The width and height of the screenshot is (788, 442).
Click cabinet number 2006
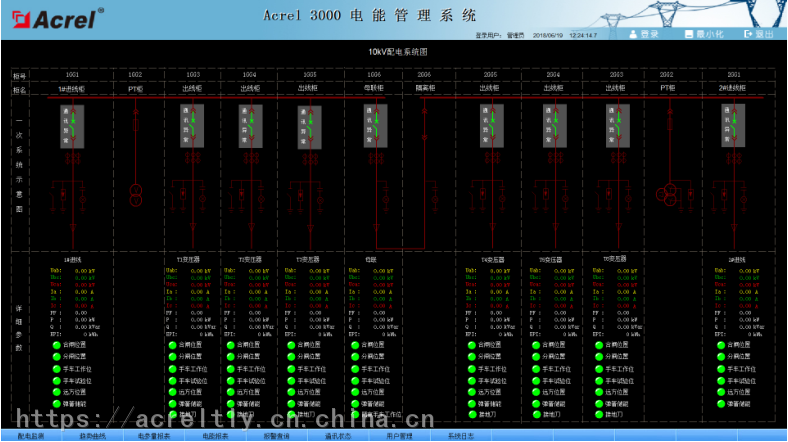pos(424,74)
